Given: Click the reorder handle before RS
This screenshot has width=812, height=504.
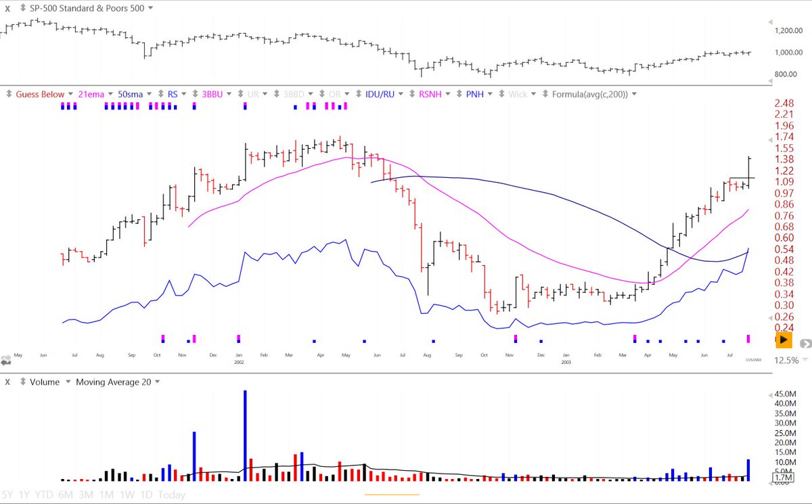Looking at the screenshot, I should pyautogui.click(x=160, y=94).
